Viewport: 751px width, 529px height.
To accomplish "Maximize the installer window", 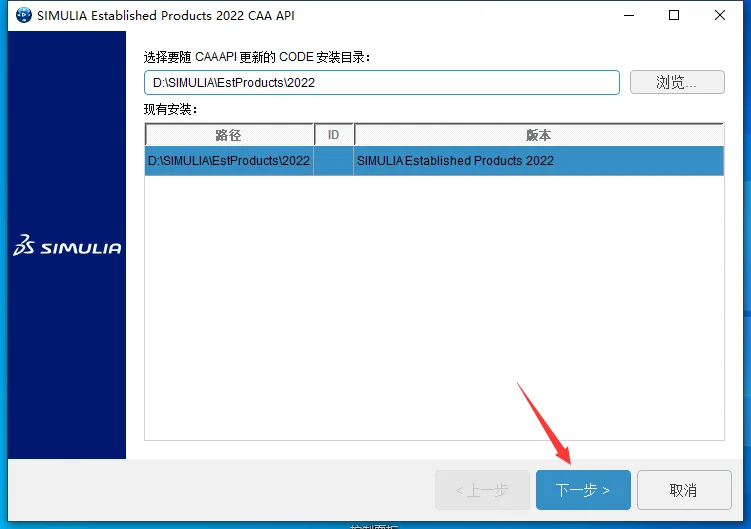I will [x=674, y=15].
